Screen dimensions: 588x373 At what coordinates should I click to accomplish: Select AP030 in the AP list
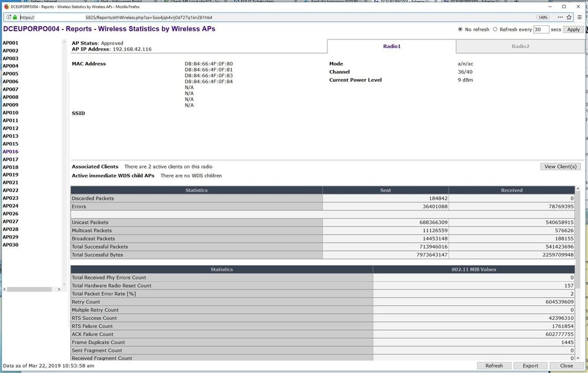click(11, 245)
